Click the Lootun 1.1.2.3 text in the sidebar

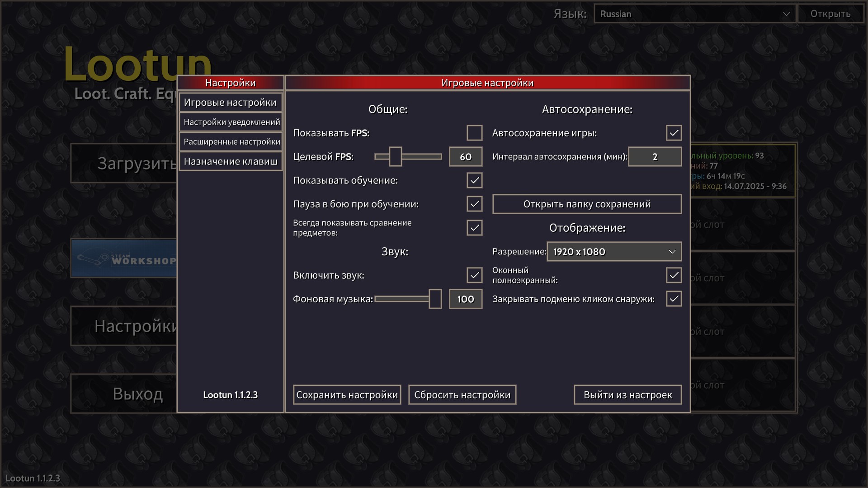(x=231, y=395)
